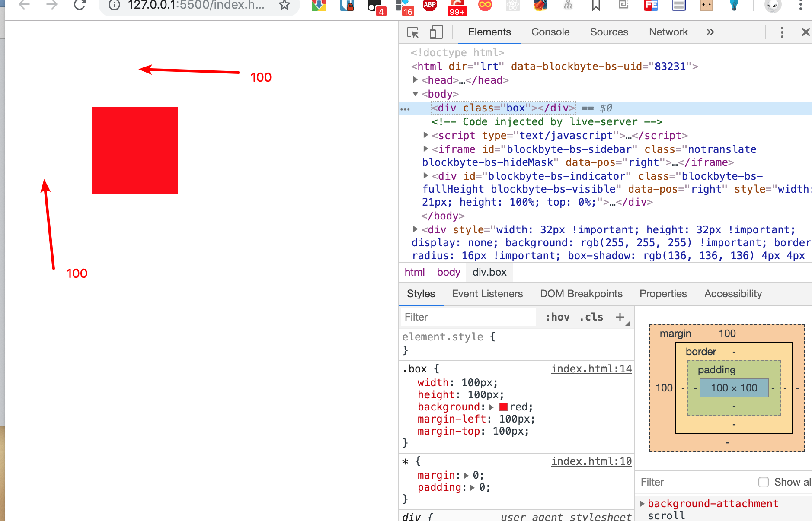Image resolution: width=812 pixels, height=521 pixels.
Task: Open the DevTools customize menu
Action: pyautogui.click(x=782, y=32)
